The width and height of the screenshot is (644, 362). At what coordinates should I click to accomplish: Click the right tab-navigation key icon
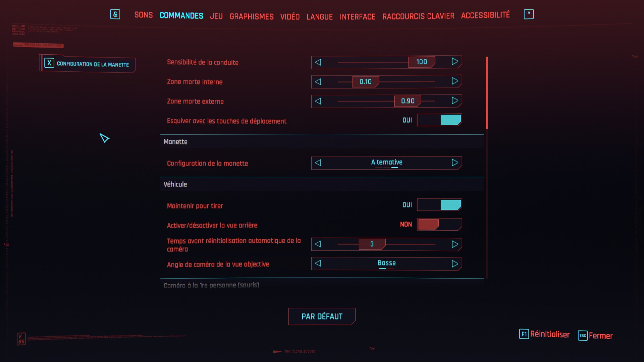[x=529, y=14]
